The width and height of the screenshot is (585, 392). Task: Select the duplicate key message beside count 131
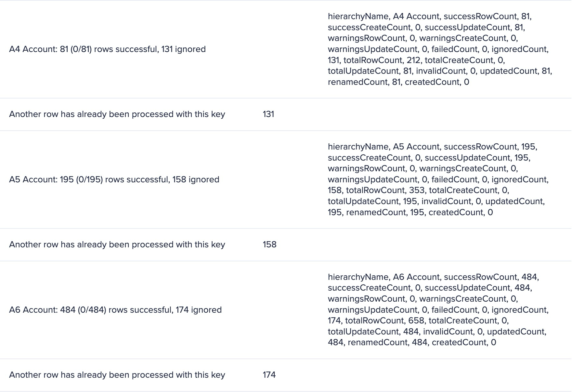point(117,114)
